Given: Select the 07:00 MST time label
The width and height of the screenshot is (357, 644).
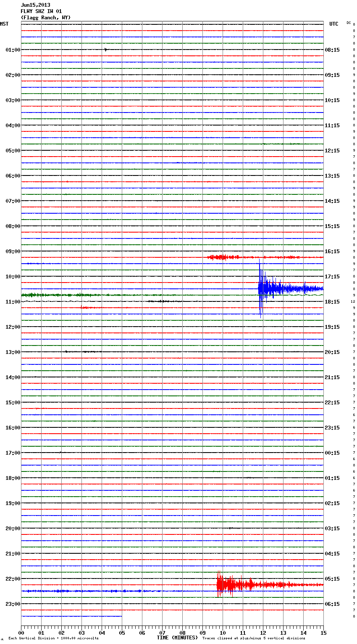Looking at the screenshot, I should (13, 201).
